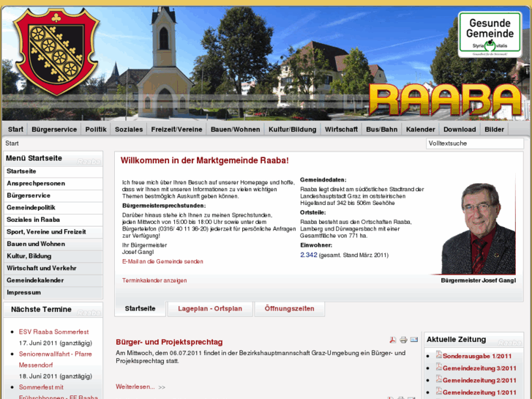
Task: Click PDF icon beside Sonderausgabe 1/2011
Action: 438,355
